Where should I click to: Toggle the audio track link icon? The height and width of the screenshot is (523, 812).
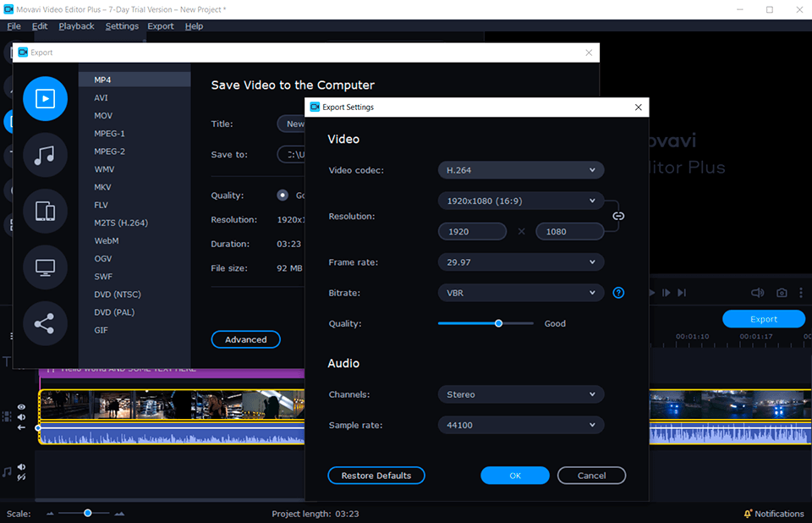click(21, 477)
